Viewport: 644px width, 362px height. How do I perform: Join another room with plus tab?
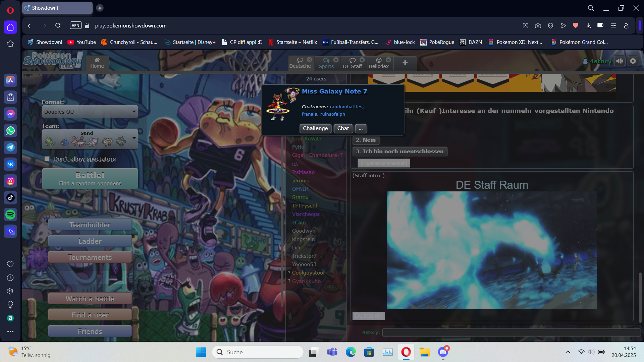(405, 63)
